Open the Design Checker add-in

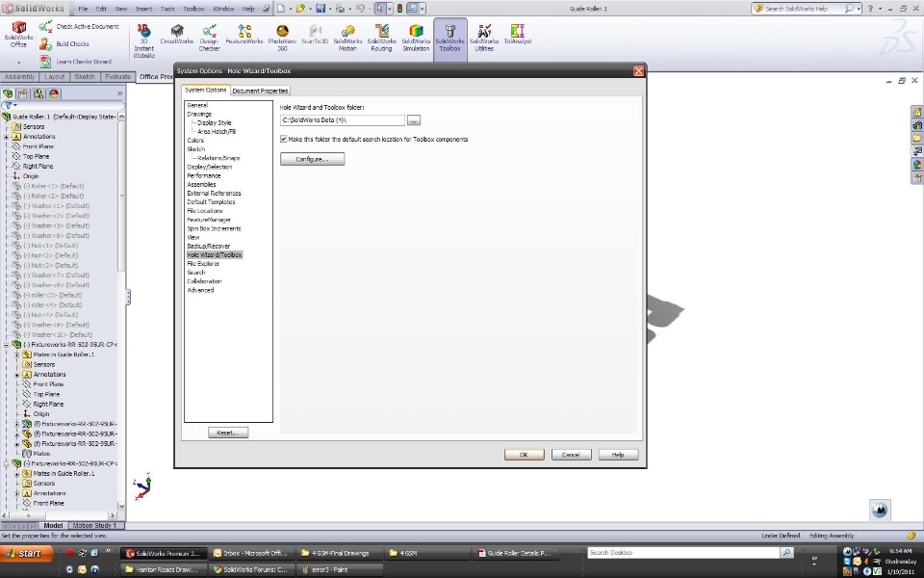click(209, 38)
